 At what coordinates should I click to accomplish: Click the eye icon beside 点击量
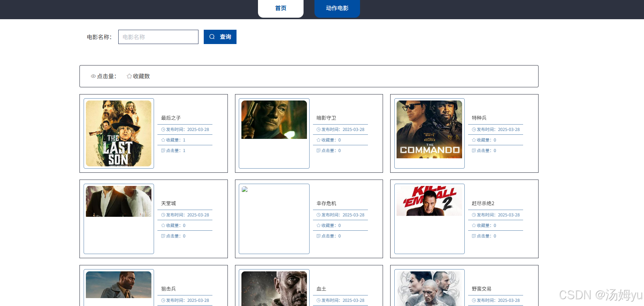[93, 76]
